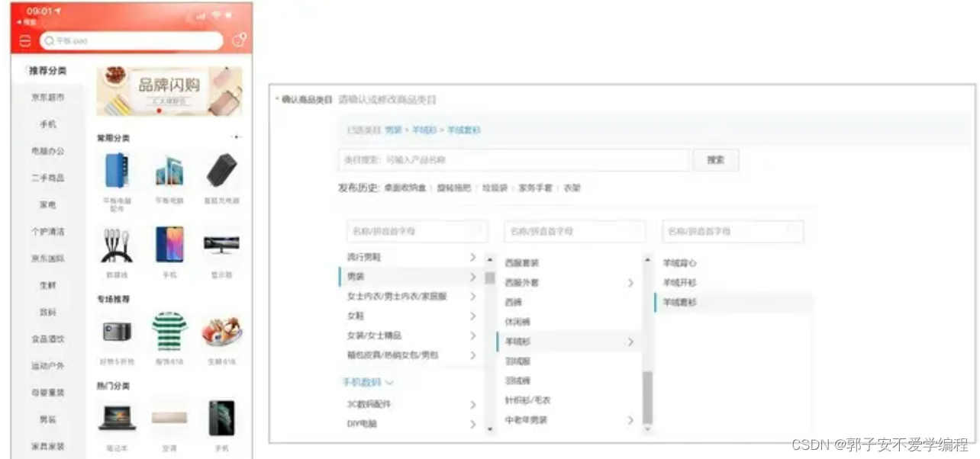Image resolution: width=980 pixels, height=459 pixels.
Task: Choose 家务手套 from publish history
Action: tap(535, 188)
